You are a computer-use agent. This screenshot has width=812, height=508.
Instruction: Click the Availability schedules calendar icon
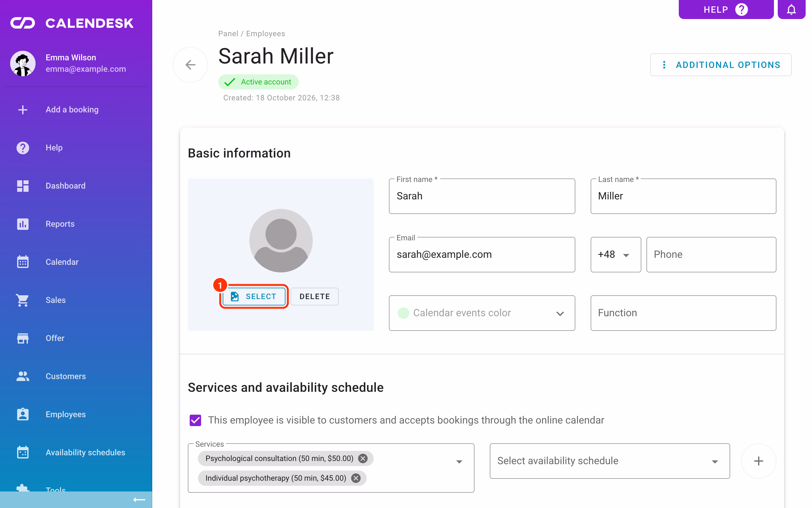23,452
